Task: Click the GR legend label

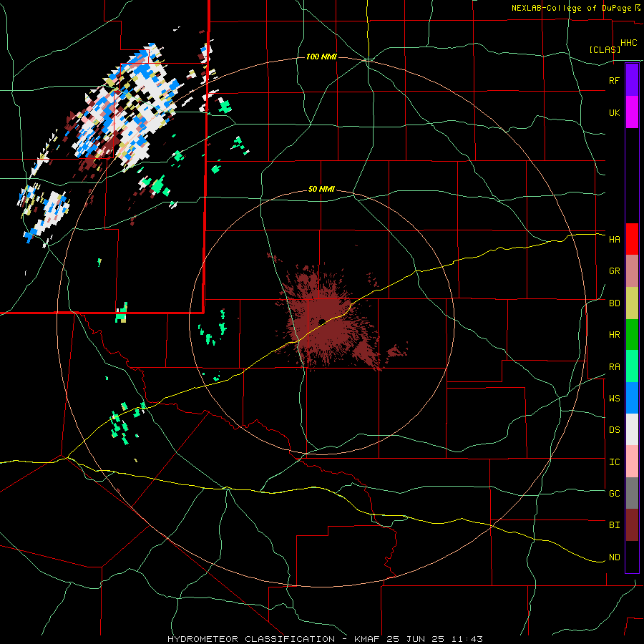Action: [x=614, y=271]
